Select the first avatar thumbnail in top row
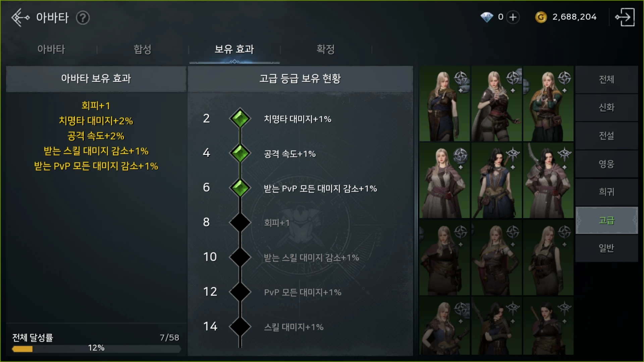The width and height of the screenshot is (644, 362). click(x=444, y=104)
